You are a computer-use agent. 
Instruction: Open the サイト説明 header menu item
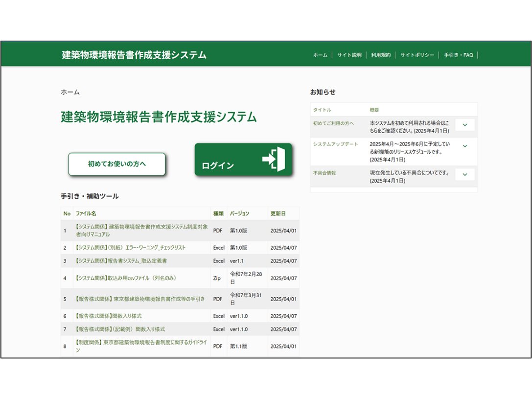349,55
